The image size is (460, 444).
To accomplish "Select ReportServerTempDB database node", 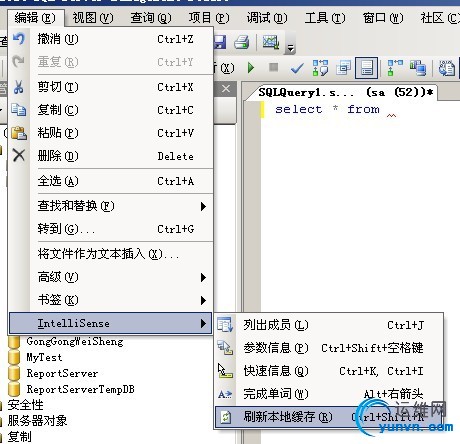I will pos(80,389).
